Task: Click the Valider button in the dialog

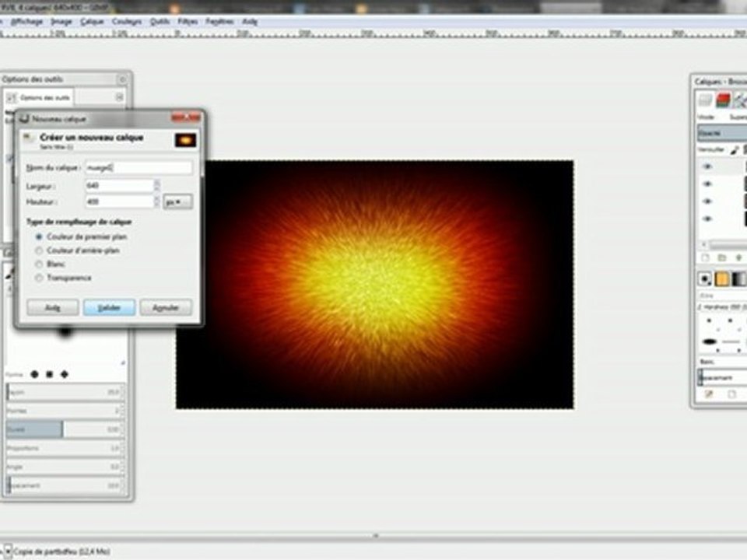Action: (109, 308)
